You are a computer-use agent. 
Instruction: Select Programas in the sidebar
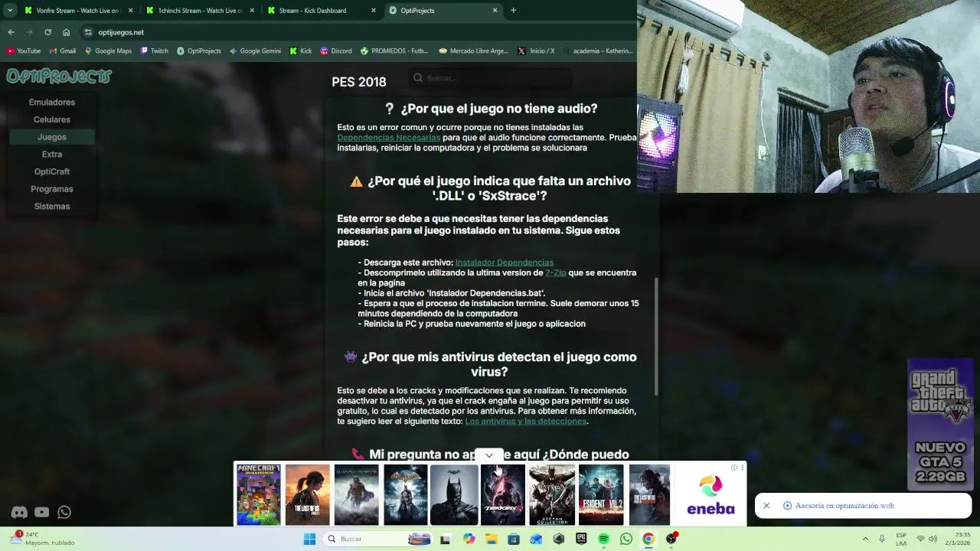coord(52,189)
